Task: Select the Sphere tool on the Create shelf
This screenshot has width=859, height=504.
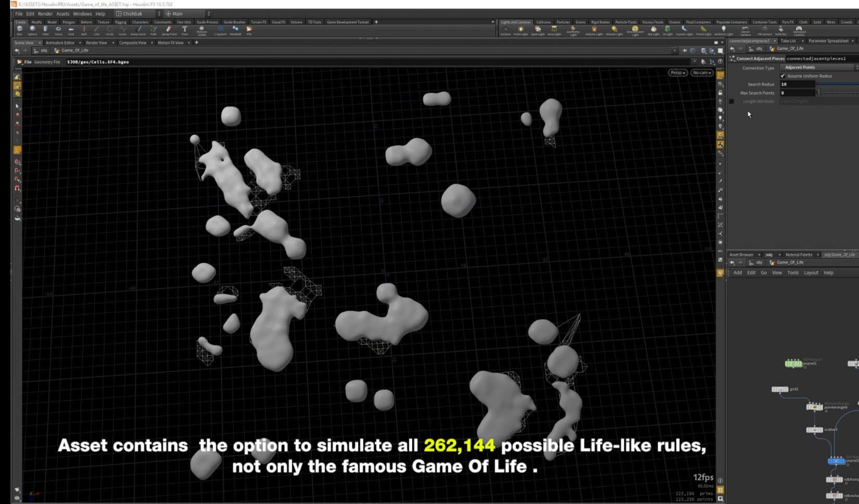Action: [x=33, y=31]
